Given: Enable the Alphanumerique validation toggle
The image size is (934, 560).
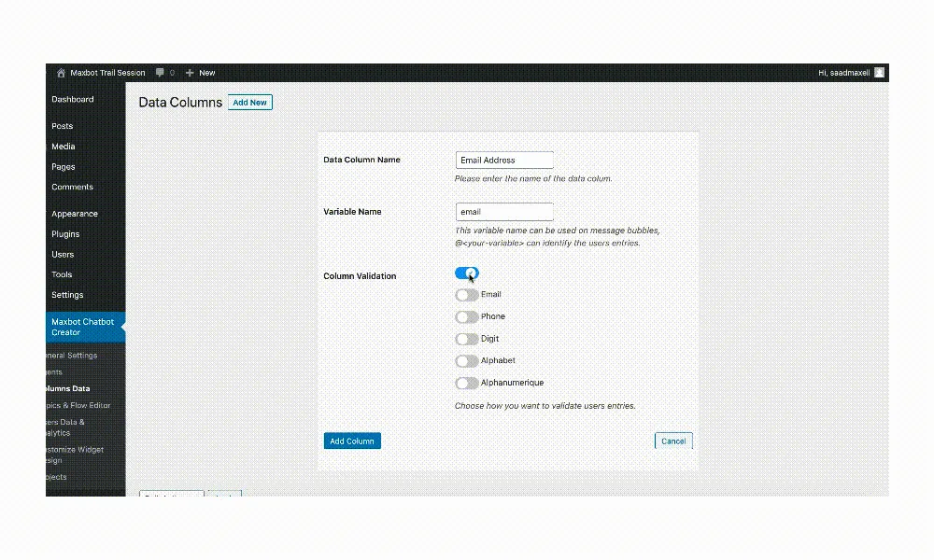Looking at the screenshot, I should 466,384.
